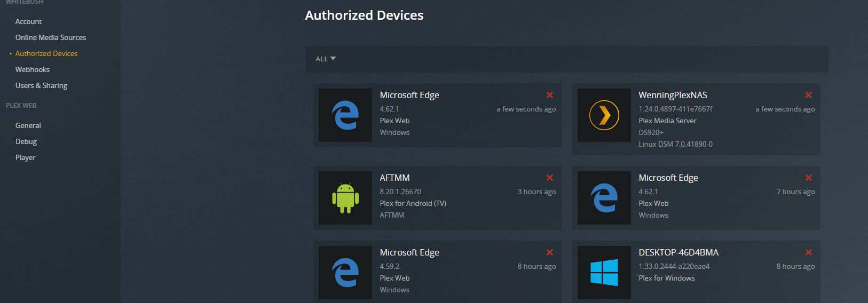Click the Plex Media Server icon for WenningPlexNAS
Screen dimensions: 868x303
coord(604,115)
